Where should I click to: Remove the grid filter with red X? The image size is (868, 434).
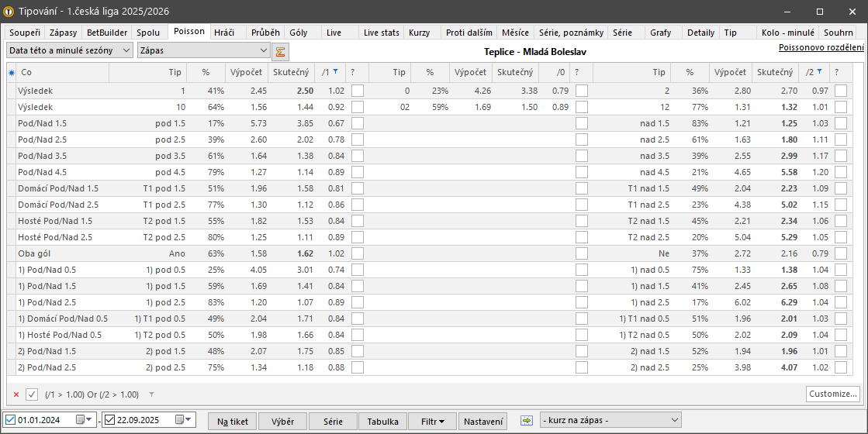(x=16, y=394)
